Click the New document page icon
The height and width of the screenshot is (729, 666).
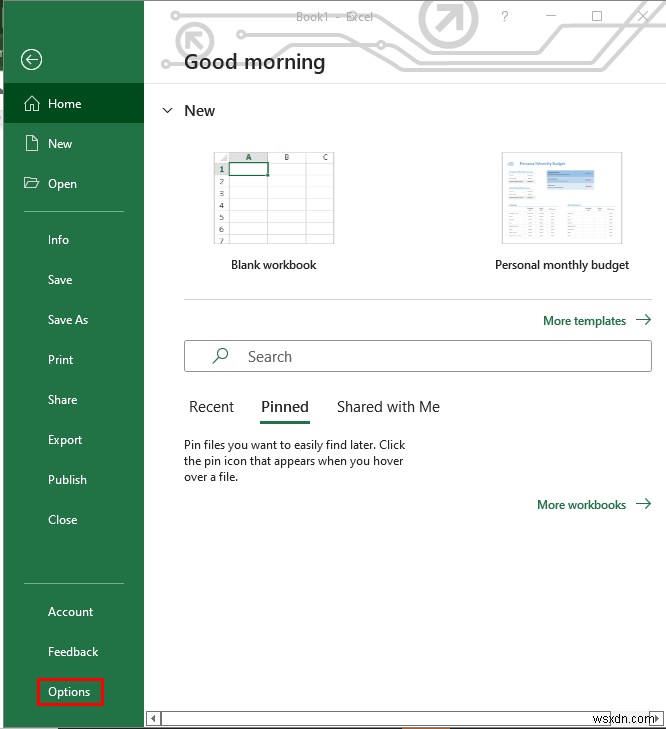tap(32, 143)
